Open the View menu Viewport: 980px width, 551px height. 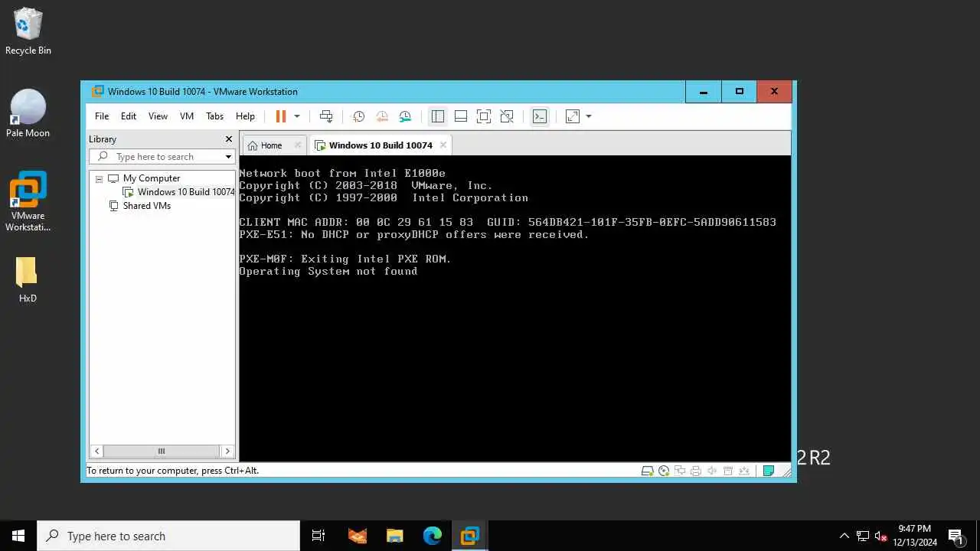[x=158, y=116]
